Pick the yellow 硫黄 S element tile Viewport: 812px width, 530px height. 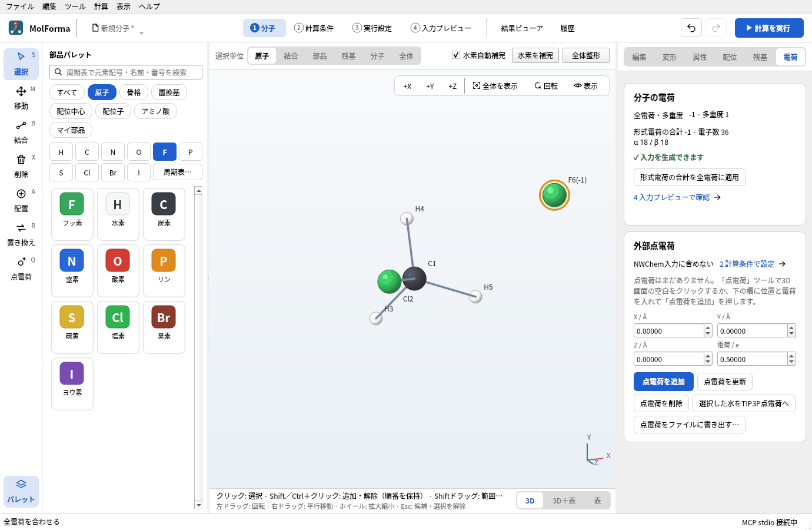(x=72, y=327)
